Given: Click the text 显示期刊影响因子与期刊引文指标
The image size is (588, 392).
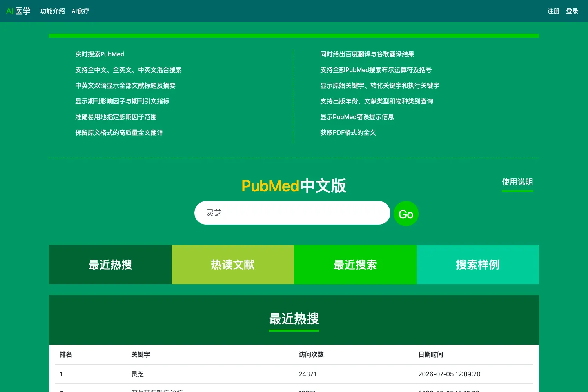Looking at the screenshot, I should [122, 101].
